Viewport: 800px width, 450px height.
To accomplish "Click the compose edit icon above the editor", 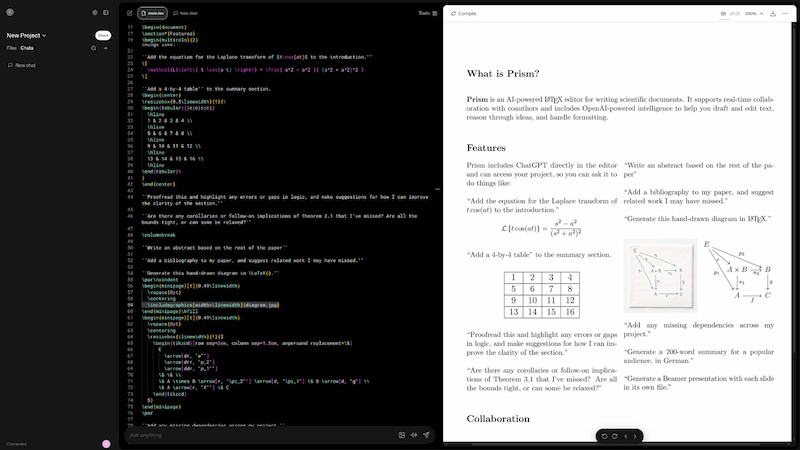I will point(130,13).
